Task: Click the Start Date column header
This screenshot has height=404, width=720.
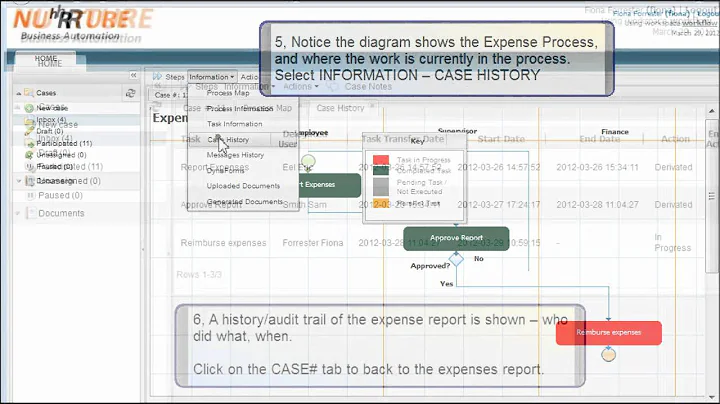Action: 501,139
